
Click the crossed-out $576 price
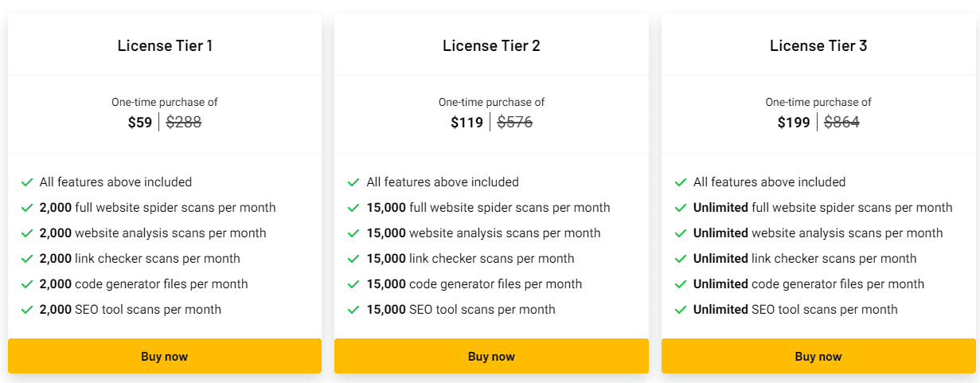(515, 123)
